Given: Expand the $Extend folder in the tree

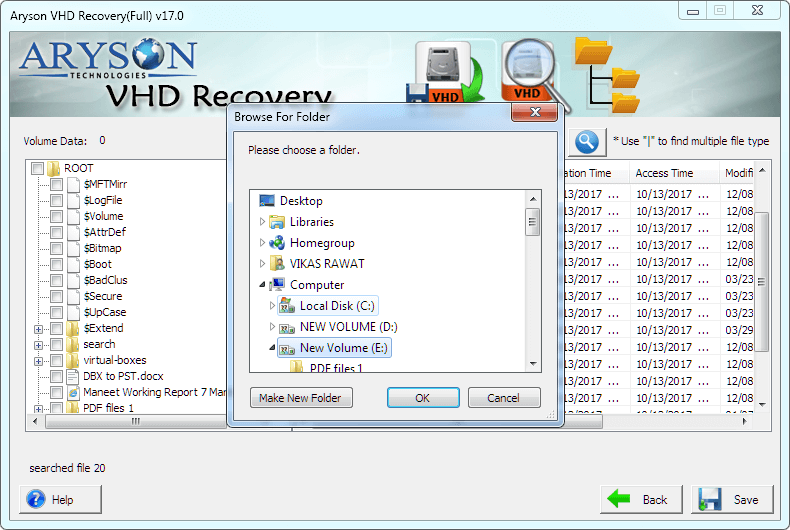Looking at the screenshot, I should [38, 329].
